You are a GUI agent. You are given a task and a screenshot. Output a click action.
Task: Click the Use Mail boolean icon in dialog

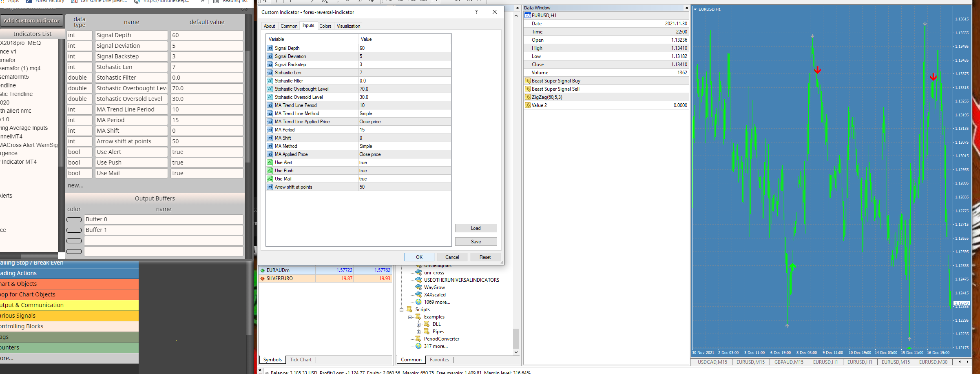point(270,179)
